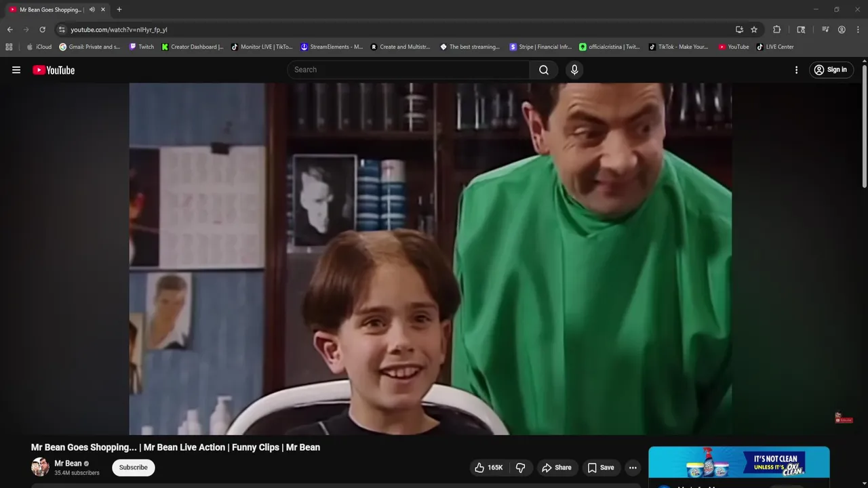Screen dimensions: 868x488
Task: Select the Mr Bean Goes Shopping tab
Action: (x=58, y=9)
